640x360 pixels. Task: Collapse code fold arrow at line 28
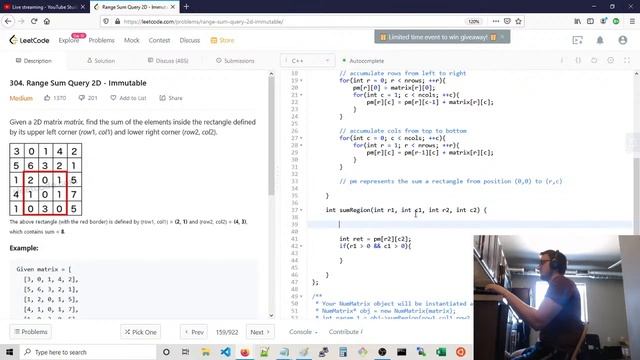301,145
